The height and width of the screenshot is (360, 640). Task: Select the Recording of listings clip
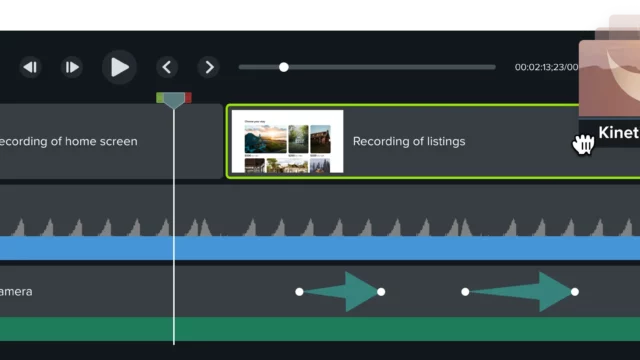pos(433,141)
